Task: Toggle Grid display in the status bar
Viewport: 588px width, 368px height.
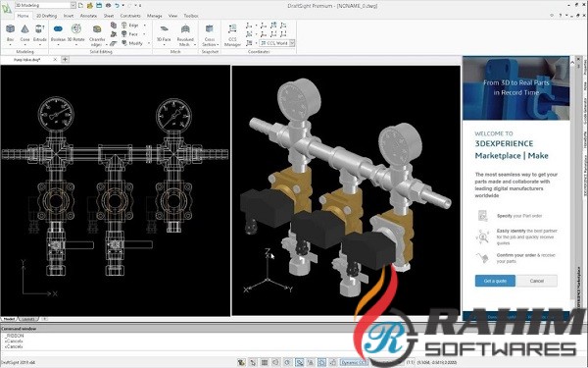Action: point(265,362)
